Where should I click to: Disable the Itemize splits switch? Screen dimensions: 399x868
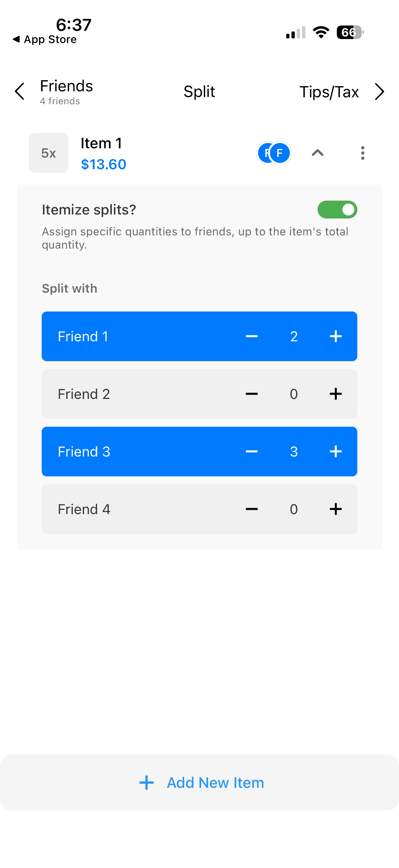coord(337,210)
